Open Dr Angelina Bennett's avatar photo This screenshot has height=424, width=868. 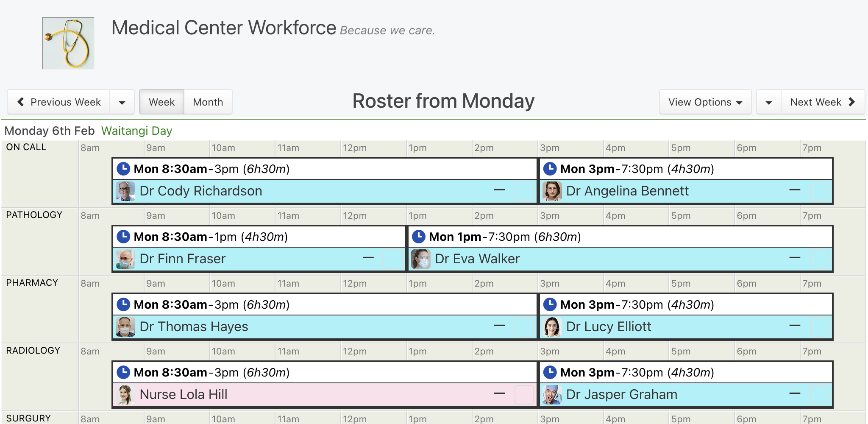552,191
